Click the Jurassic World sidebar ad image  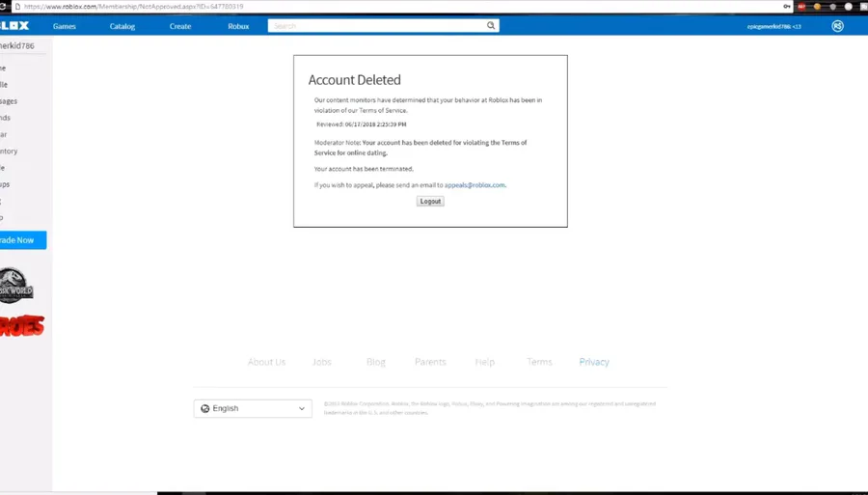pyautogui.click(x=16, y=286)
